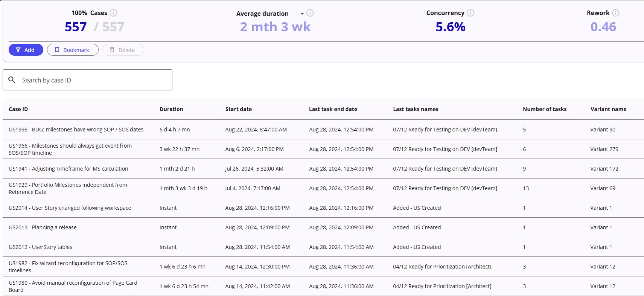644x296 pixels.
Task: Open case US2013 Planning a release
Action: click(43, 227)
